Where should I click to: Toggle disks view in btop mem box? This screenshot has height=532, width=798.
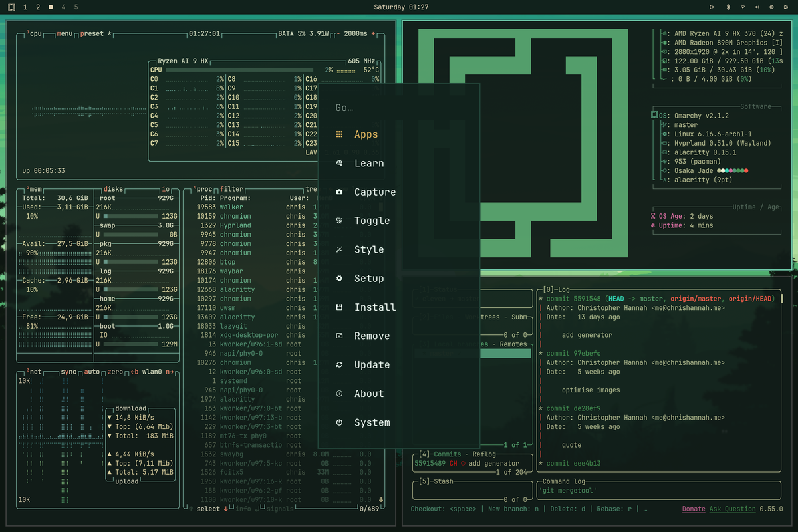(114, 189)
